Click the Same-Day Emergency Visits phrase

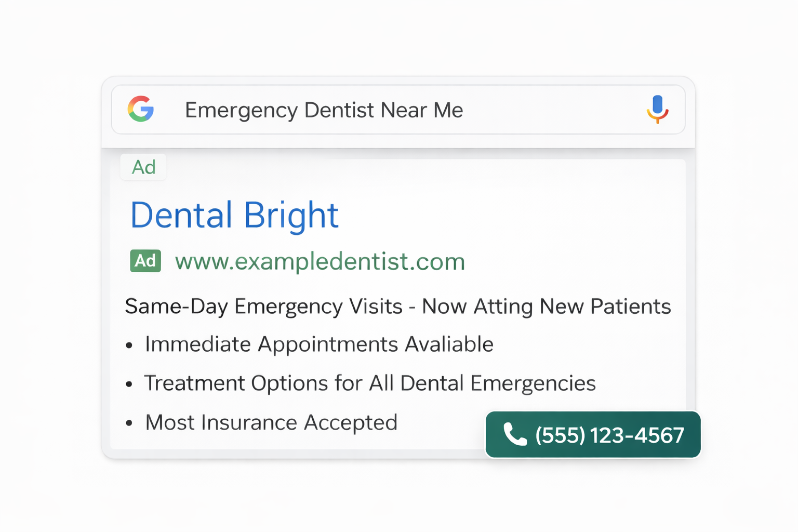coord(263,307)
